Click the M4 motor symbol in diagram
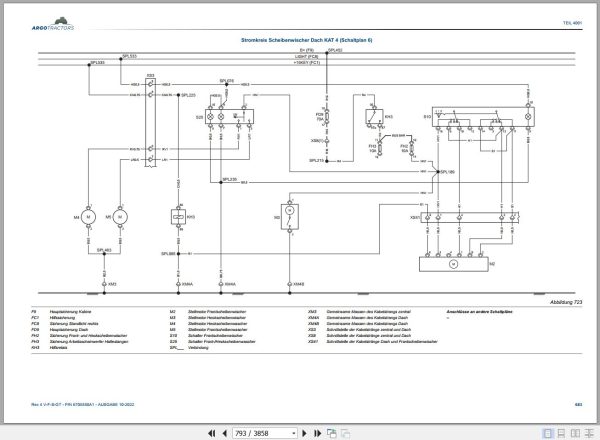Viewport: 600px width, 440px height. [88, 217]
